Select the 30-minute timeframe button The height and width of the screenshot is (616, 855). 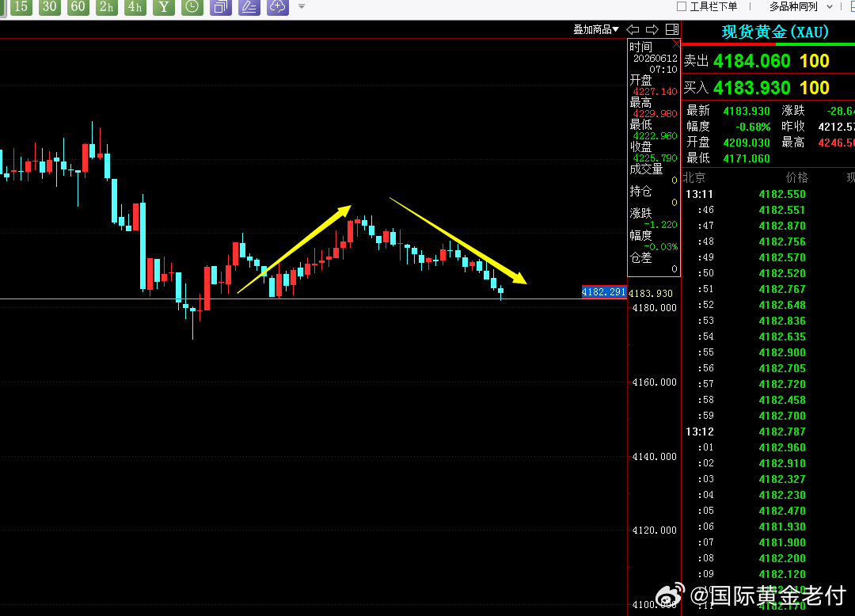(x=50, y=7)
